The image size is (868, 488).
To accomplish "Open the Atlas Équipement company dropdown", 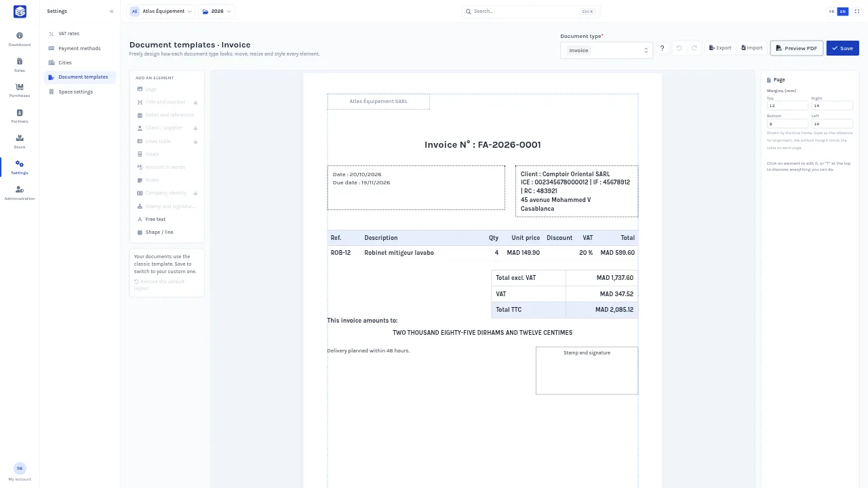I will point(161,12).
